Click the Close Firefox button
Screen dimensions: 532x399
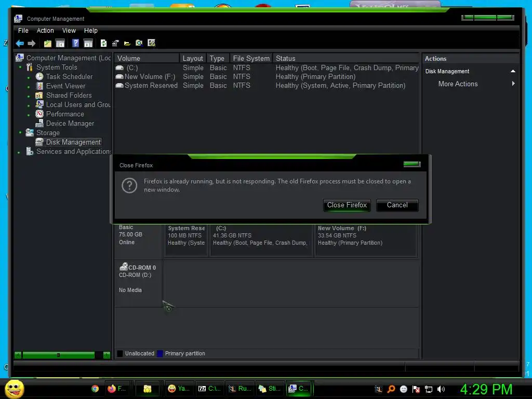[x=347, y=205]
